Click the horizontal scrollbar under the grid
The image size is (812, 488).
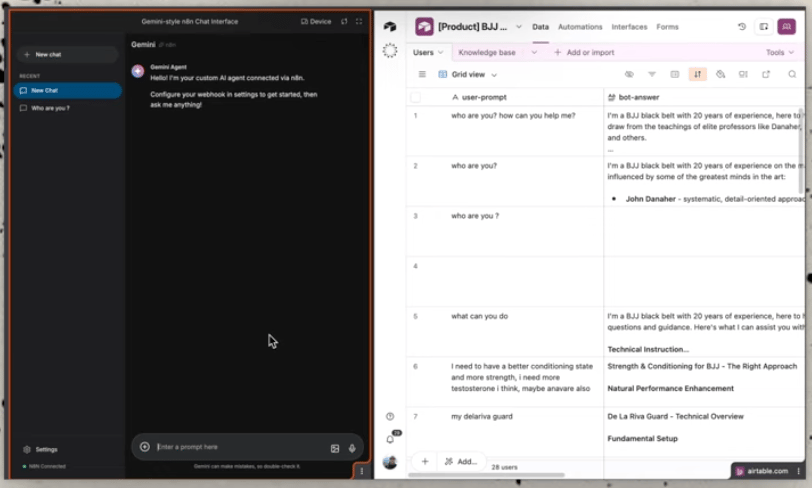coord(486,475)
